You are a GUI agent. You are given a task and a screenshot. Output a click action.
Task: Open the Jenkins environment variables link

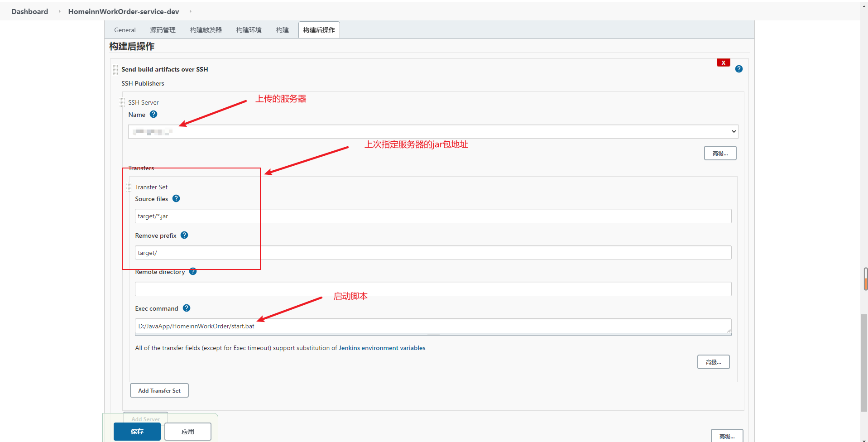pos(382,348)
